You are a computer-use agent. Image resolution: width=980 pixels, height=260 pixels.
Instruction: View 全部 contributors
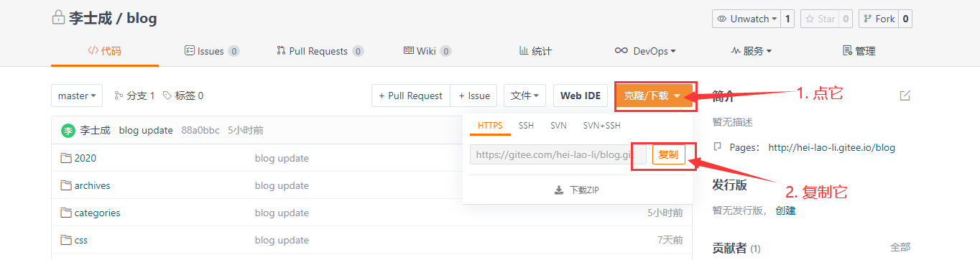(900, 247)
